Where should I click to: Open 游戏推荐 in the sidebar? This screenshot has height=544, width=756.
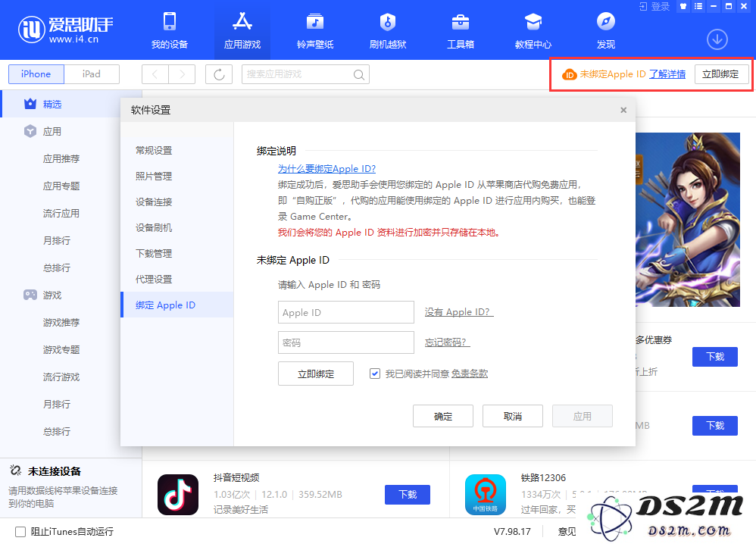coord(61,322)
